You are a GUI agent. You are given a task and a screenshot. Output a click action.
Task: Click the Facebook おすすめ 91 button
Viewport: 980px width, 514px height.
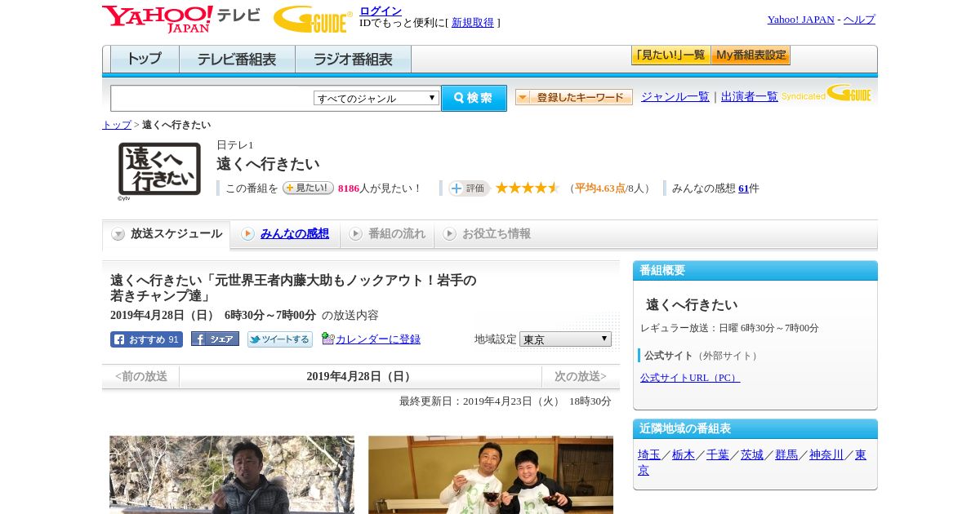[x=146, y=339]
